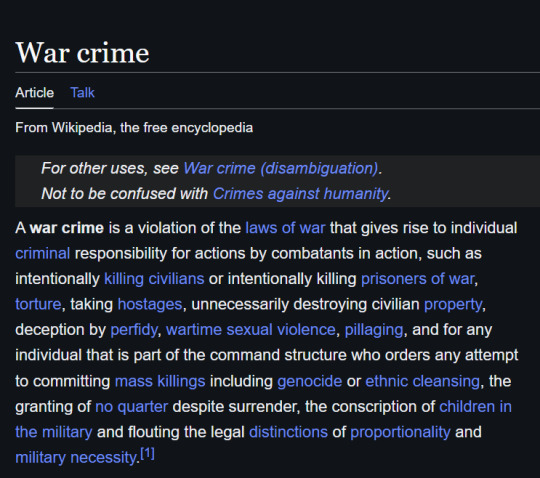Visit the prisoners of war link
540x478 pixels.
418,279
